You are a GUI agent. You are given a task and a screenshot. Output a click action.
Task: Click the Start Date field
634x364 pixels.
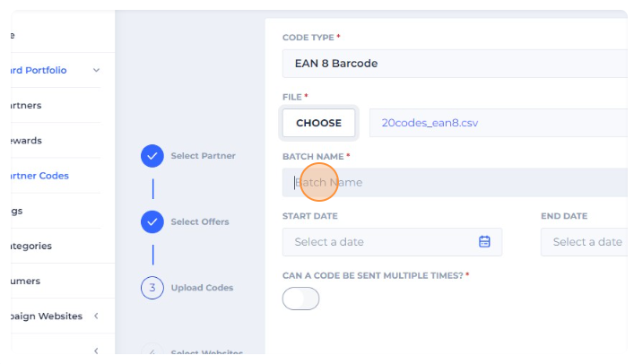[x=381, y=242]
